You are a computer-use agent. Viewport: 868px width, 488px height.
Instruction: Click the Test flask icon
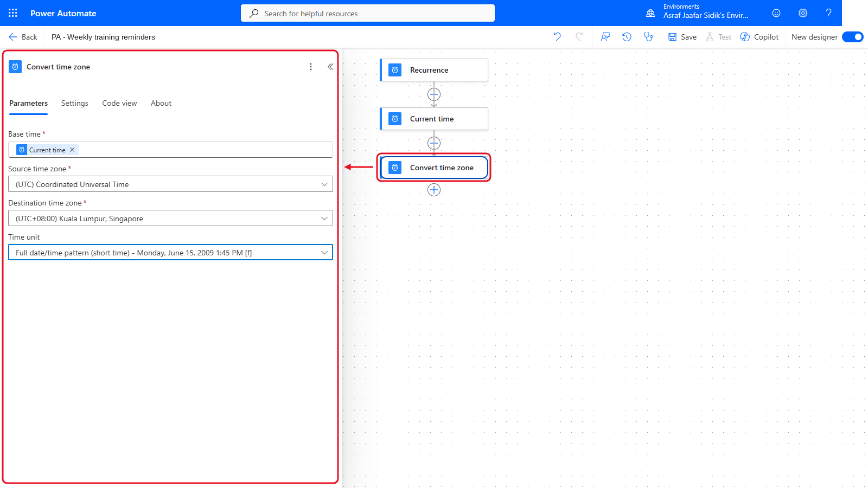pyautogui.click(x=710, y=37)
